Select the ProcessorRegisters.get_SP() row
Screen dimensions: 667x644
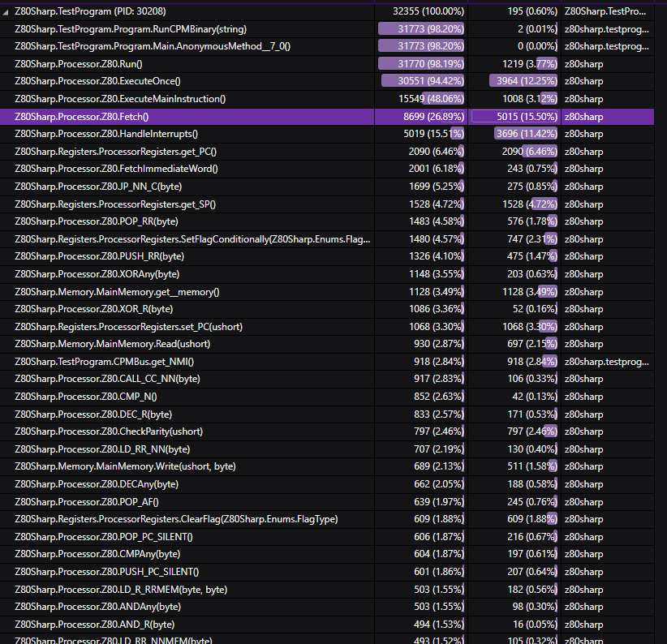click(x=327, y=204)
